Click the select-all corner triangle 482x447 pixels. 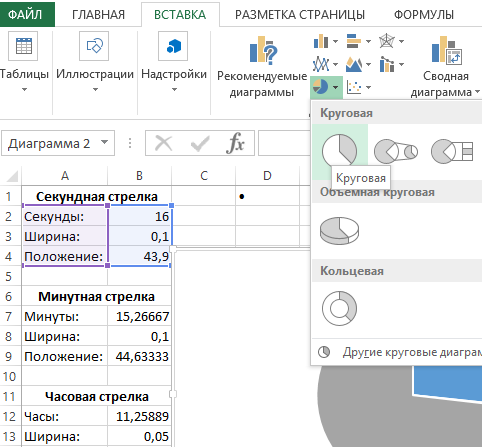point(12,176)
